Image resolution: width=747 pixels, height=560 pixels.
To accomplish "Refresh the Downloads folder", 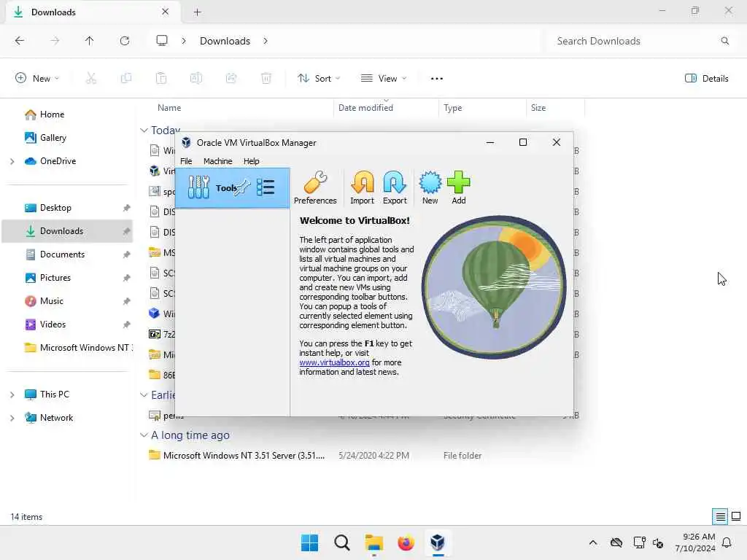I will pyautogui.click(x=124, y=41).
